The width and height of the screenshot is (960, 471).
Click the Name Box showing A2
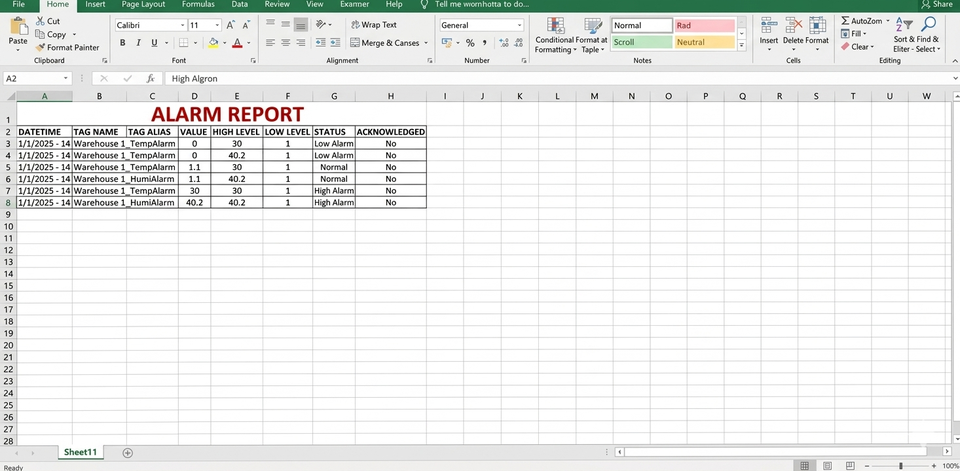click(x=37, y=78)
